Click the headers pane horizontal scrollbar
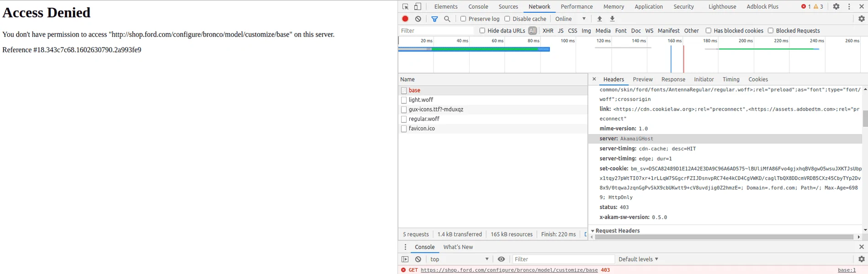This screenshot has height=274, width=868. [x=724, y=237]
